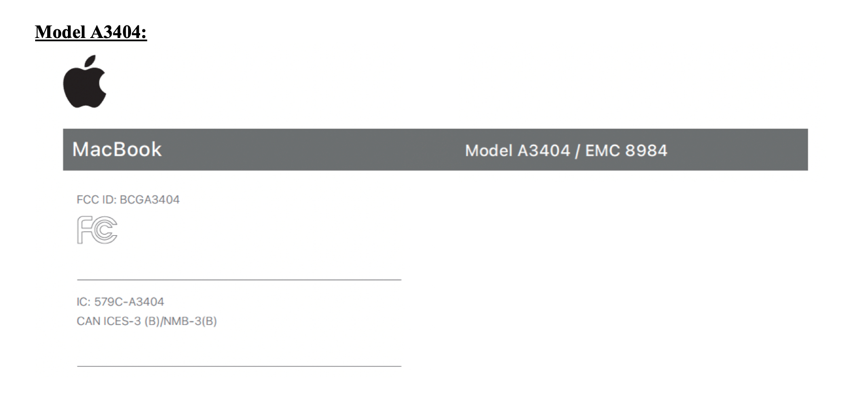
Task: Click "Model A3404" text inside the gray banner
Action: click(517, 151)
